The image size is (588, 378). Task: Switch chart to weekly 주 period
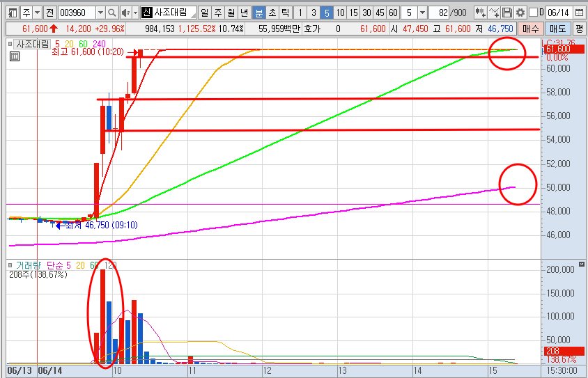tap(218, 13)
